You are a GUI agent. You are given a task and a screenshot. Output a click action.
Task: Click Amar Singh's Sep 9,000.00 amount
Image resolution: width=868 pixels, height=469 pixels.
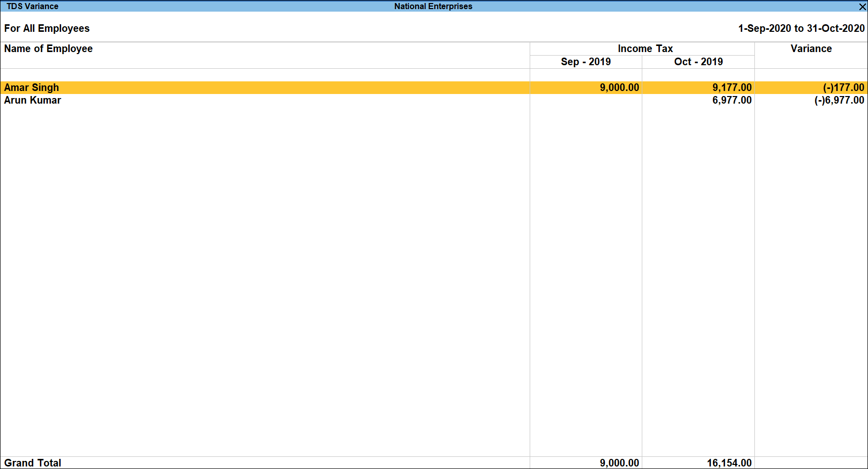(619, 87)
